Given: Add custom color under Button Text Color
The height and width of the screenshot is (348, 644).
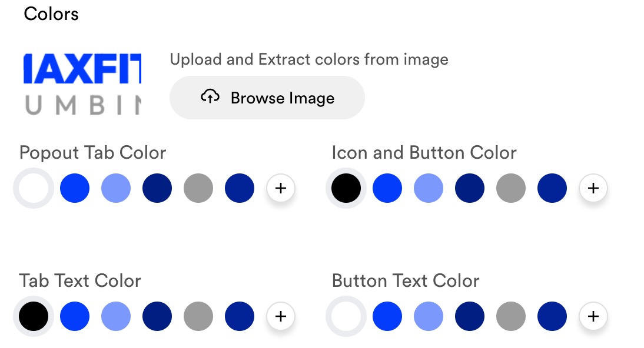Looking at the screenshot, I should pos(593,316).
